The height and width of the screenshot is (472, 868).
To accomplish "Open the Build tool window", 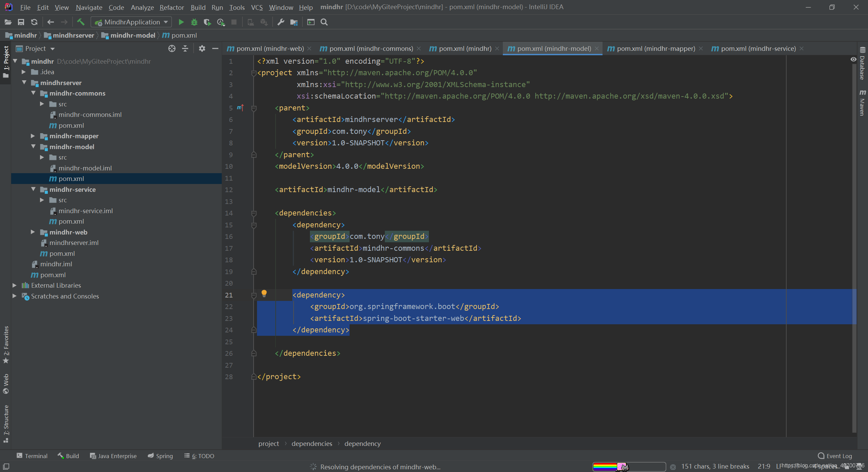I will click(68, 456).
